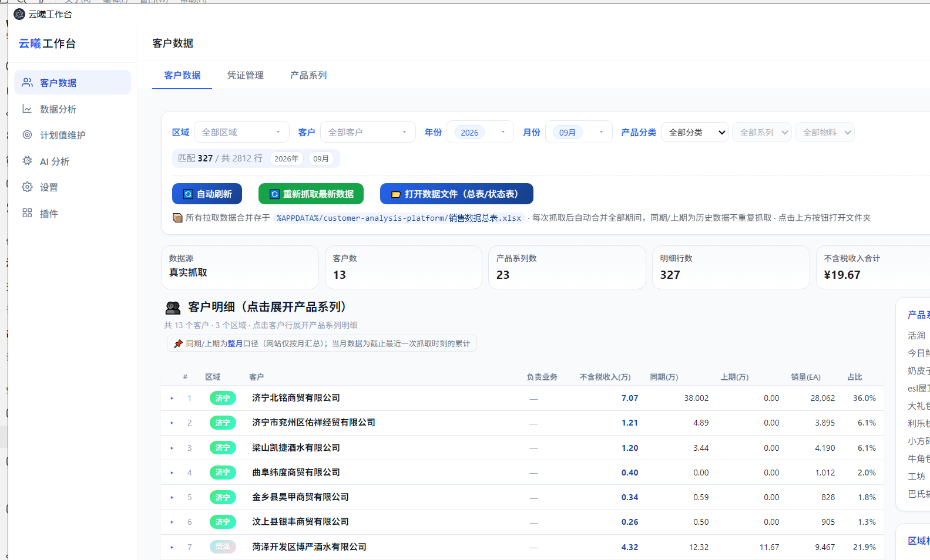Open the 全部物料 dropdown
Image resolution: width=930 pixels, height=560 pixels.
(825, 132)
